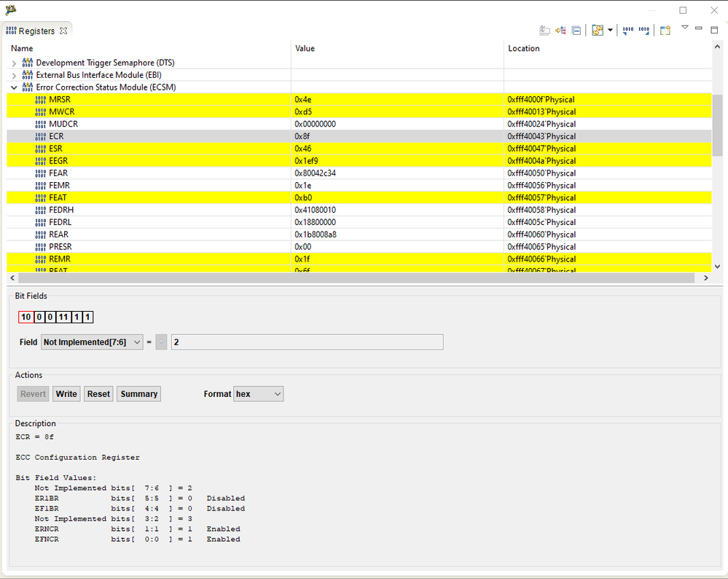This screenshot has width=728, height=579.
Task: Select the MRSR value 0x4e cell
Action: (397, 99)
